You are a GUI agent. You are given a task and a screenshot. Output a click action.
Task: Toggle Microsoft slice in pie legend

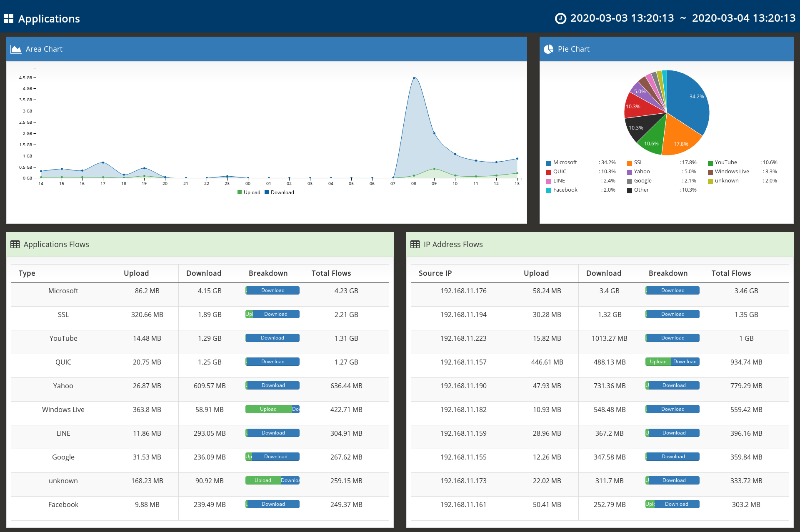click(x=565, y=162)
